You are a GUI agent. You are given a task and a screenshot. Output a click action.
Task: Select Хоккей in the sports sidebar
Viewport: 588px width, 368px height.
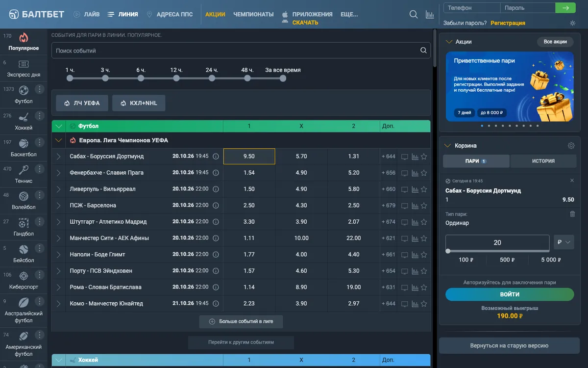24,121
